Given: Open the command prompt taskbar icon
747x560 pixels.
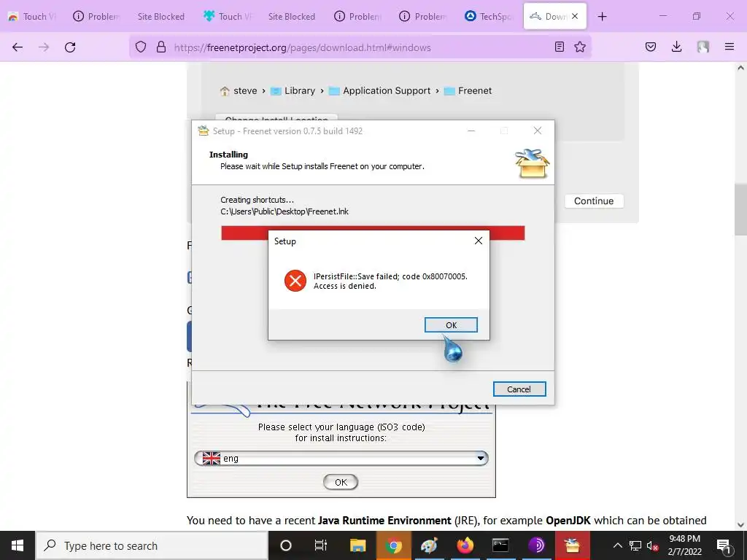Looking at the screenshot, I should pos(500,545).
